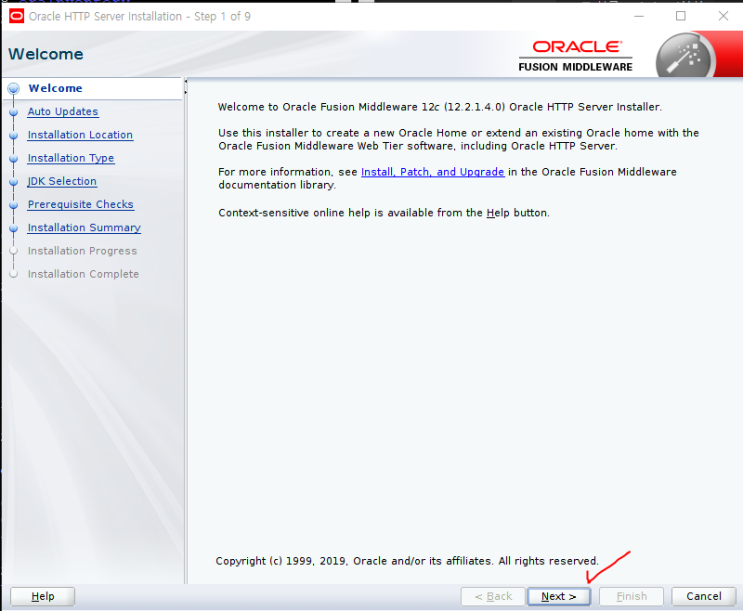743x611 pixels.
Task: Jump to Installation Type step
Action: tap(71, 158)
